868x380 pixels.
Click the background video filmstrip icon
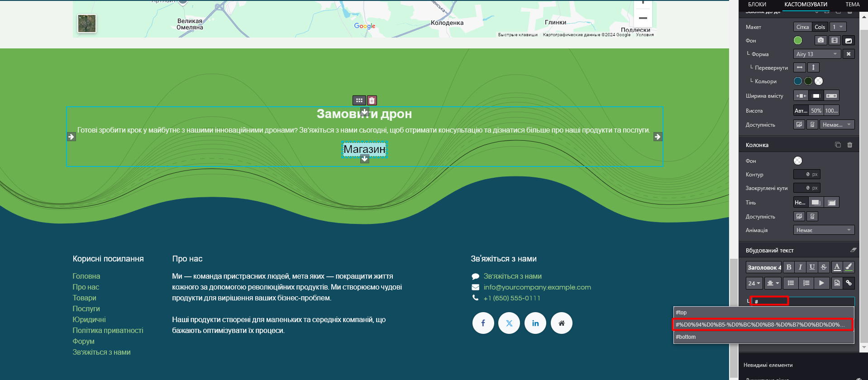835,41
